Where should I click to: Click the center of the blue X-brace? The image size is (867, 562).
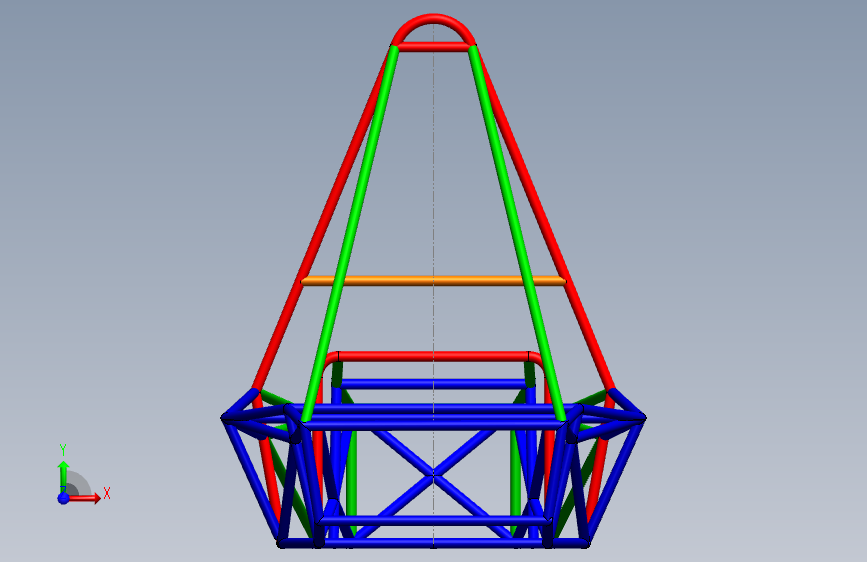pos(434,474)
